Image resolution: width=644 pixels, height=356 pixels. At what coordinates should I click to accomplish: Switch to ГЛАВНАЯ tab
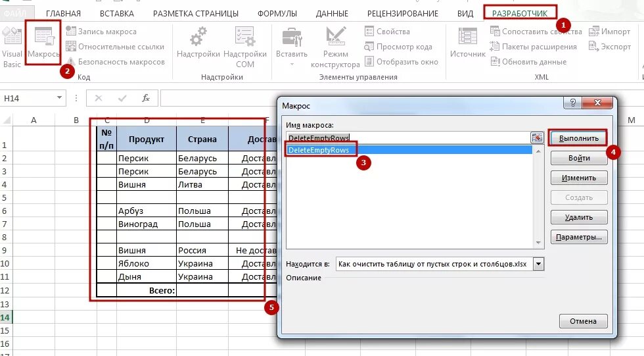pyautogui.click(x=63, y=14)
